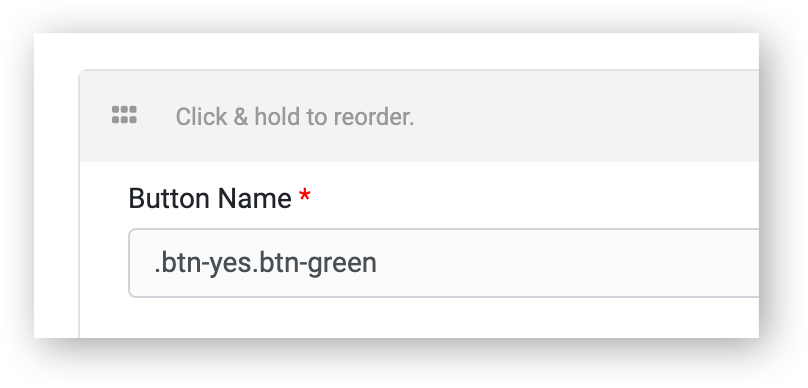The image size is (808, 388).
Task: Click the word 'hold' in the hint
Action: point(278,117)
